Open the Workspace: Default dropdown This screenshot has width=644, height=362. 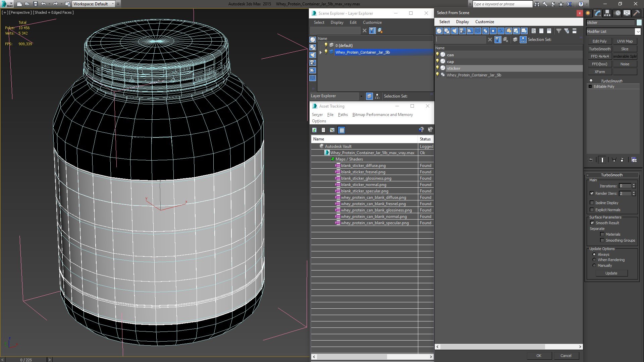(x=94, y=4)
